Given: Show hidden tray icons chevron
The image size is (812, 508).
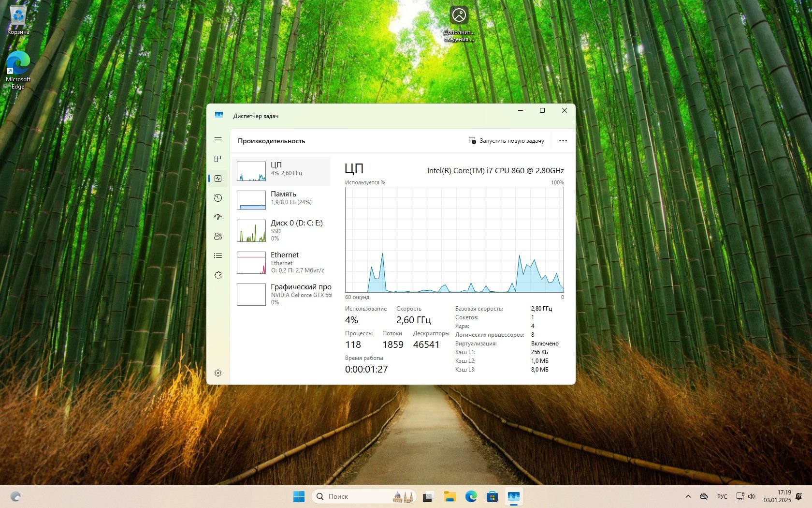Looking at the screenshot, I should (x=688, y=496).
